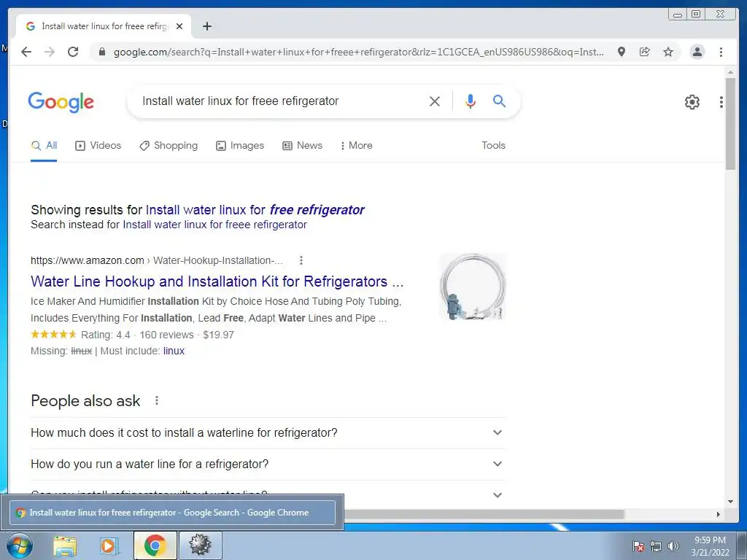Open the volume speaker tray icon
The width and height of the screenshot is (747, 560).
coord(673,546)
